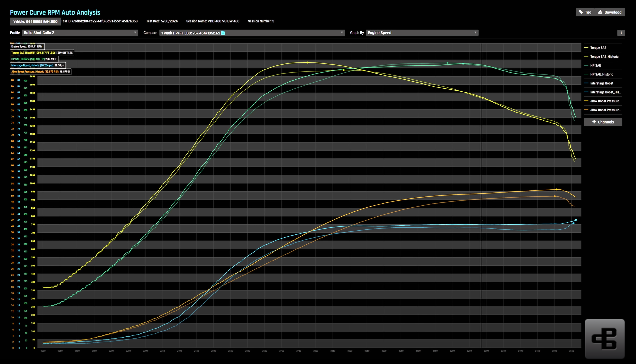Click the small square button right of Graph By
636x364 pixels.
621,33
